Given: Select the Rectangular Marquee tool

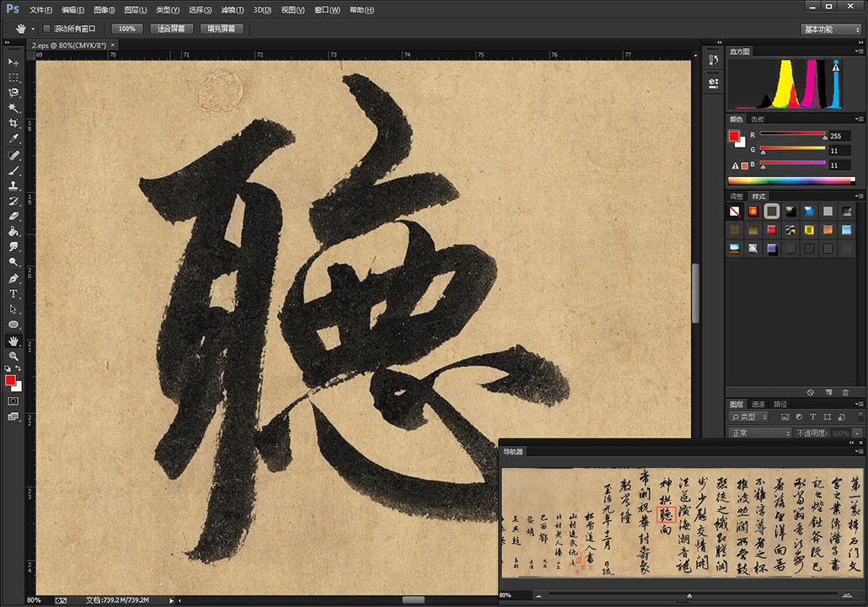Looking at the screenshot, I should point(13,78).
